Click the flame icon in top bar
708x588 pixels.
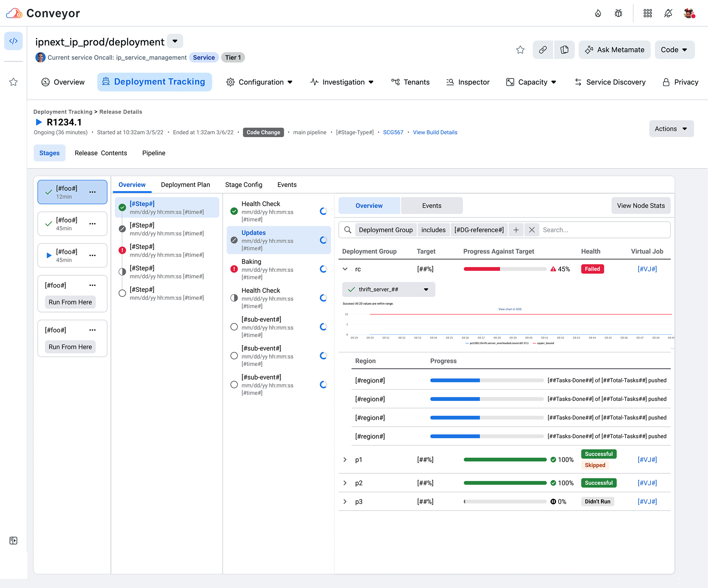(598, 14)
